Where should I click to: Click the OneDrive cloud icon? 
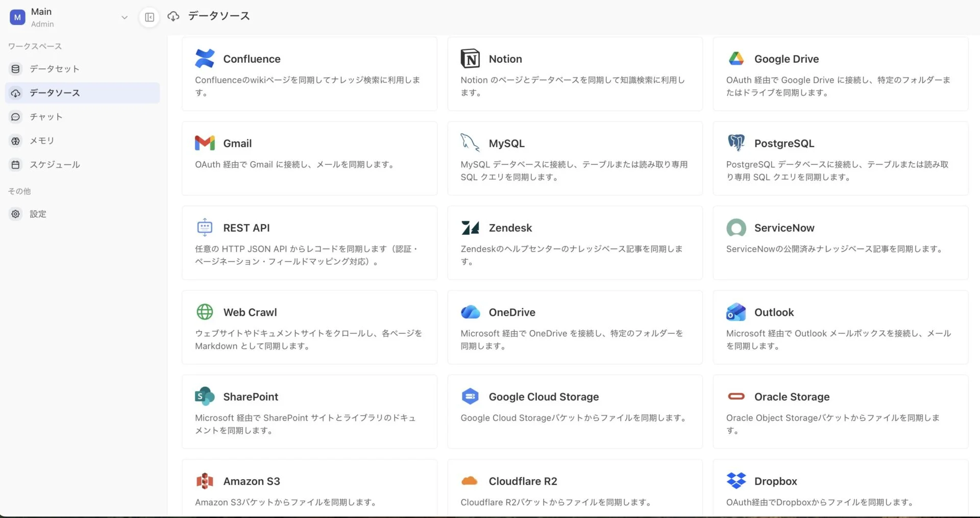[470, 312]
